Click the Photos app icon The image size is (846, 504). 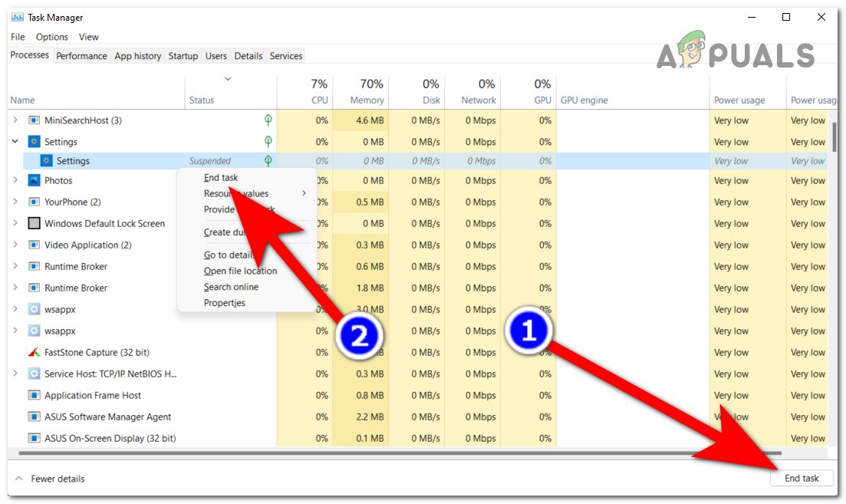34,180
